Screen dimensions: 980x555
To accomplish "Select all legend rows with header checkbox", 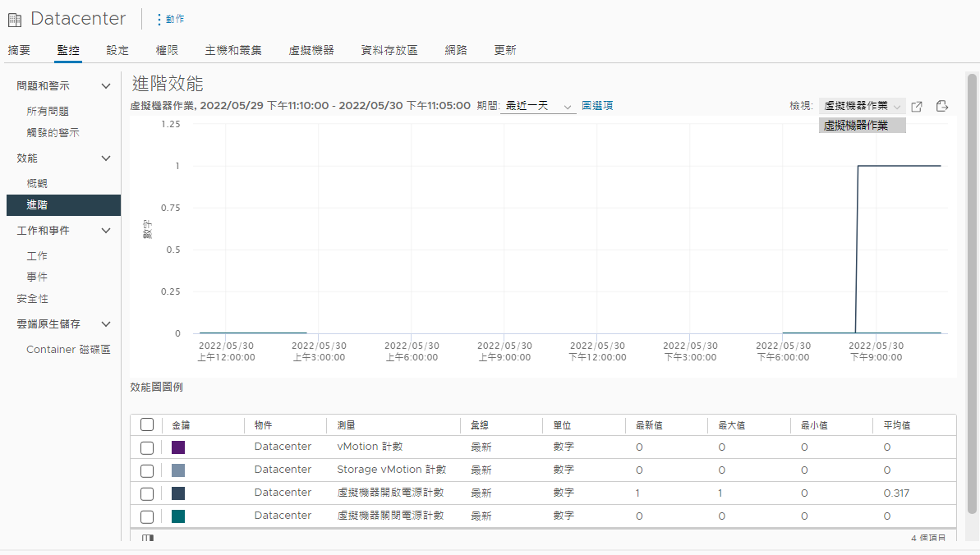I will (x=147, y=424).
